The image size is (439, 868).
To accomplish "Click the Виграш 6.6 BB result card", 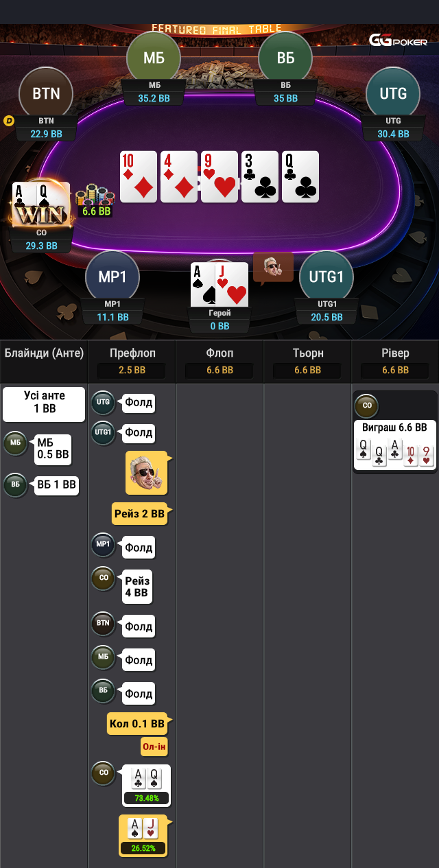I will (395, 445).
